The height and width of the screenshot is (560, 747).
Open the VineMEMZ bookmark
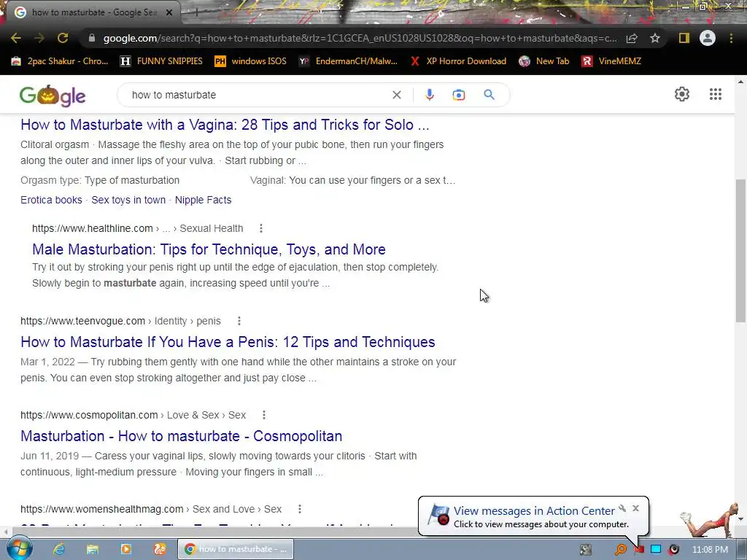click(612, 61)
